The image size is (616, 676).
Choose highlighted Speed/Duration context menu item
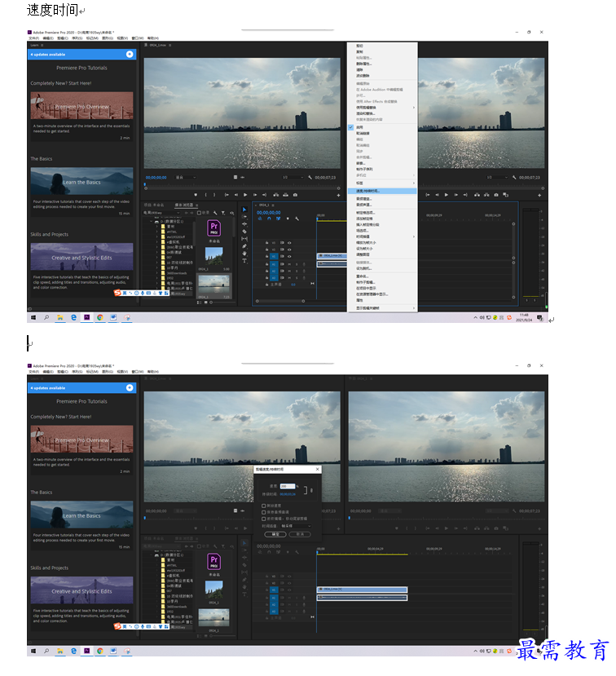coord(382,191)
